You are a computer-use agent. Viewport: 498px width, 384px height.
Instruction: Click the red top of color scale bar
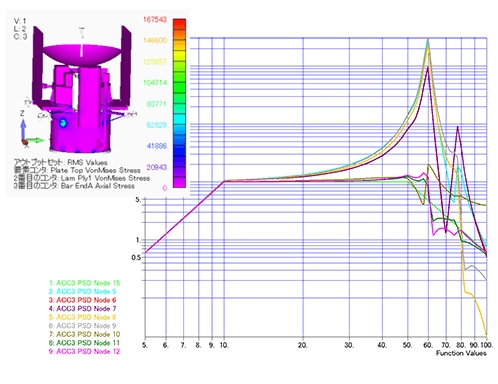179,23
